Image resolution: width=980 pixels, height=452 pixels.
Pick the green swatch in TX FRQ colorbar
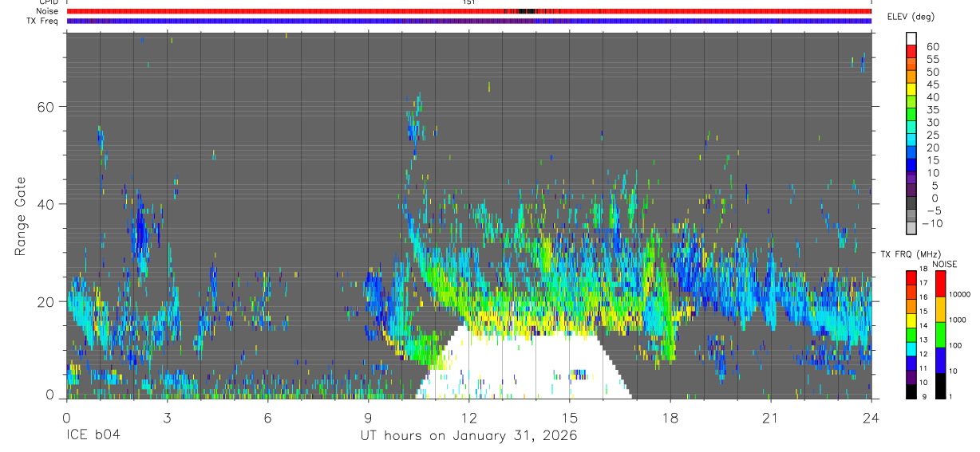click(x=910, y=335)
